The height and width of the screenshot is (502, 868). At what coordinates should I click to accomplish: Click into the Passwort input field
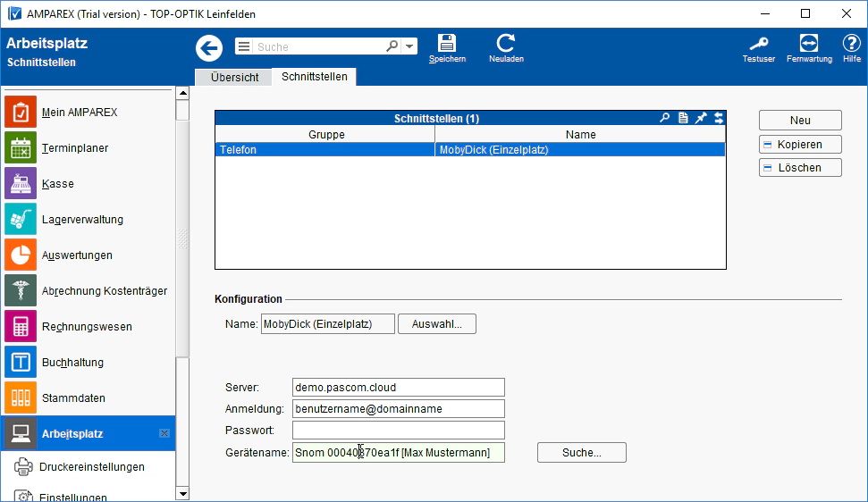tap(398, 431)
